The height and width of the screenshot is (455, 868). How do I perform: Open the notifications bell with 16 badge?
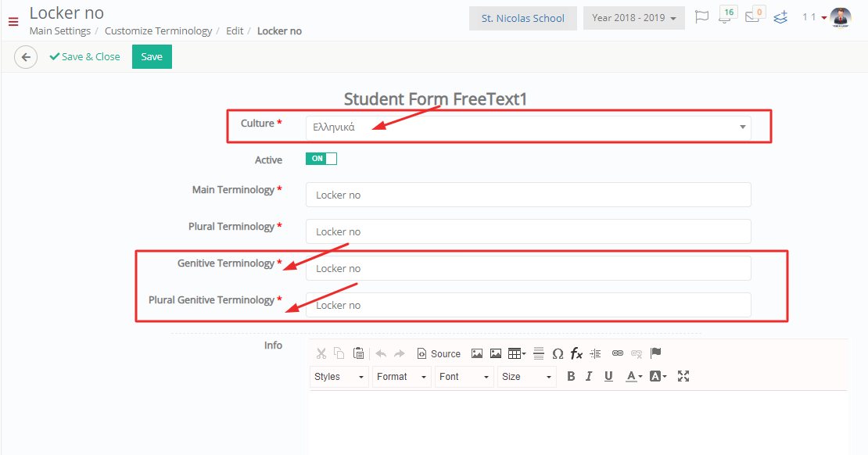[x=726, y=16]
